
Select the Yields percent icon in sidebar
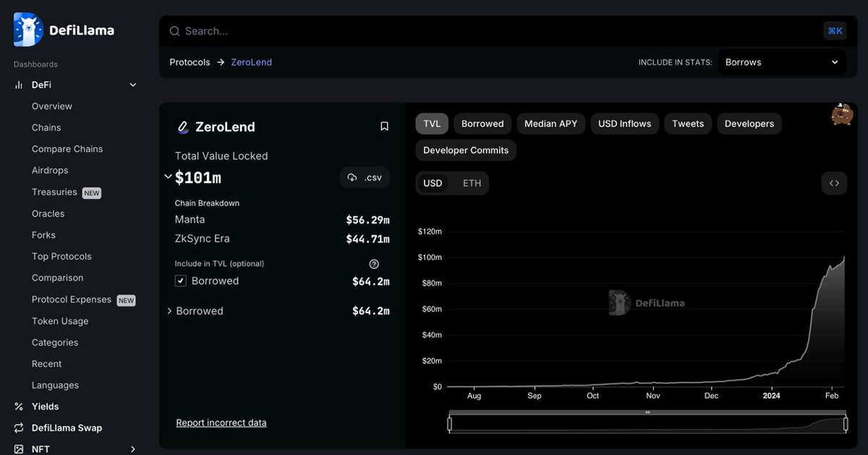point(17,406)
